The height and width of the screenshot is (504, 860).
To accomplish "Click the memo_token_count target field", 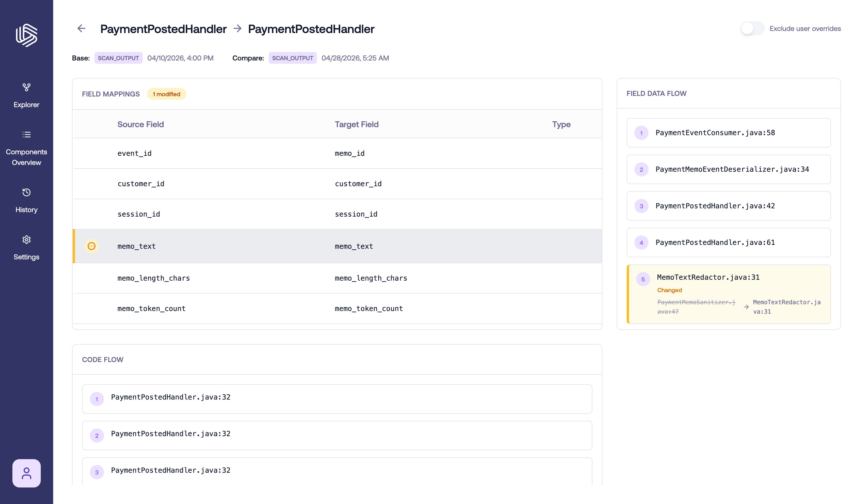I will (369, 309).
